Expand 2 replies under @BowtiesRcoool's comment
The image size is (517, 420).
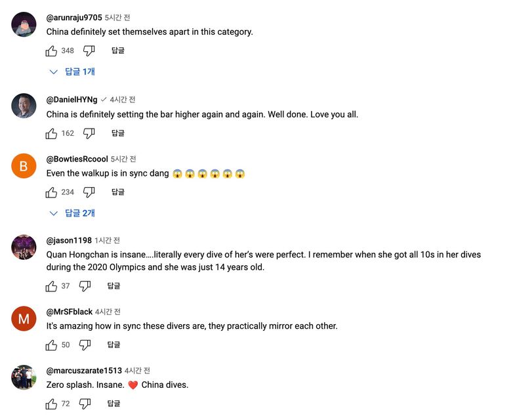pyautogui.click(x=73, y=213)
